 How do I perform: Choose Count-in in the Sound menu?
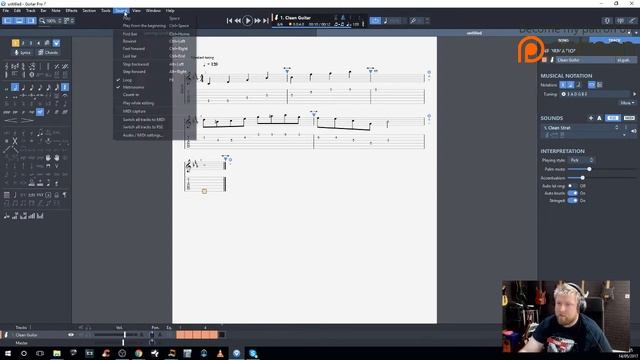click(x=155, y=95)
